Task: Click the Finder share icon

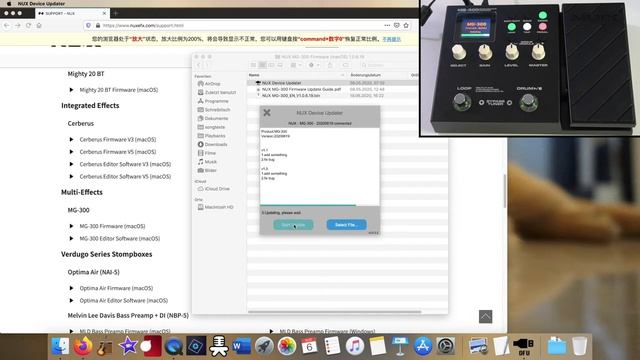Action: (x=330, y=65)
